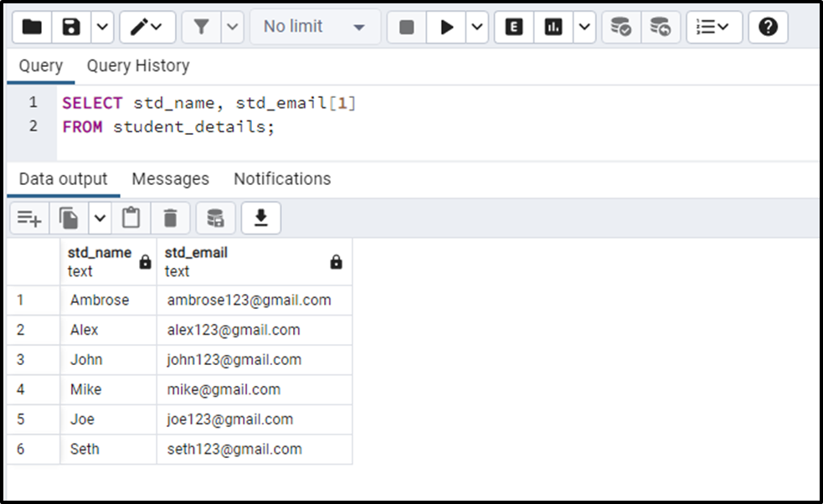Viewport: 823px width, 504px height.
Task: Run Explain on the query
Action: pyautogui.click(x=514, y=27)
